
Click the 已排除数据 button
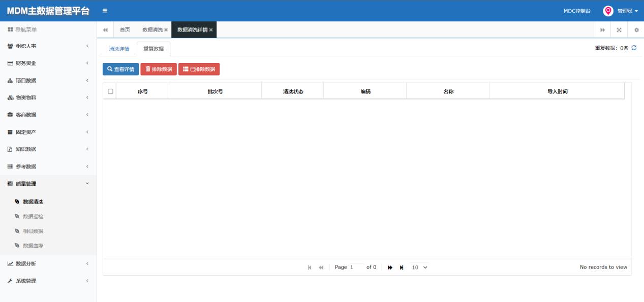(x=199, y=69)
